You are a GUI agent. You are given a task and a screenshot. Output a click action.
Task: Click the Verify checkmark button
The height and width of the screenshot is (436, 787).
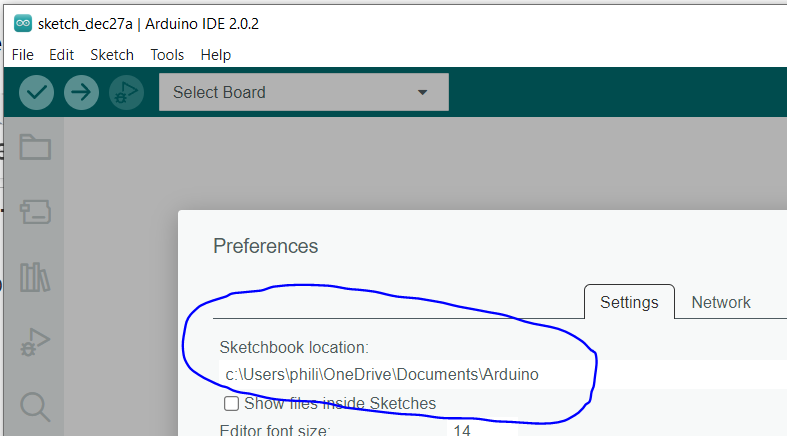click(37, 92)
